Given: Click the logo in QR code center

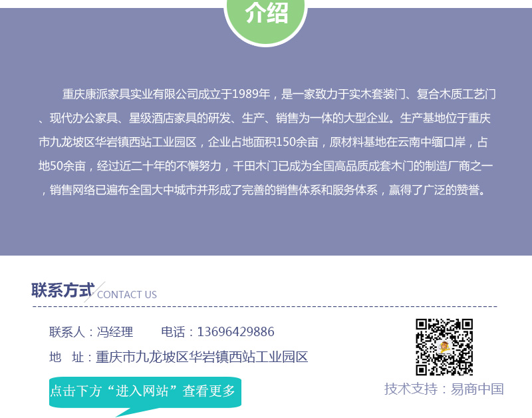Looking at the screenshot, I should [x=444, y=347].
